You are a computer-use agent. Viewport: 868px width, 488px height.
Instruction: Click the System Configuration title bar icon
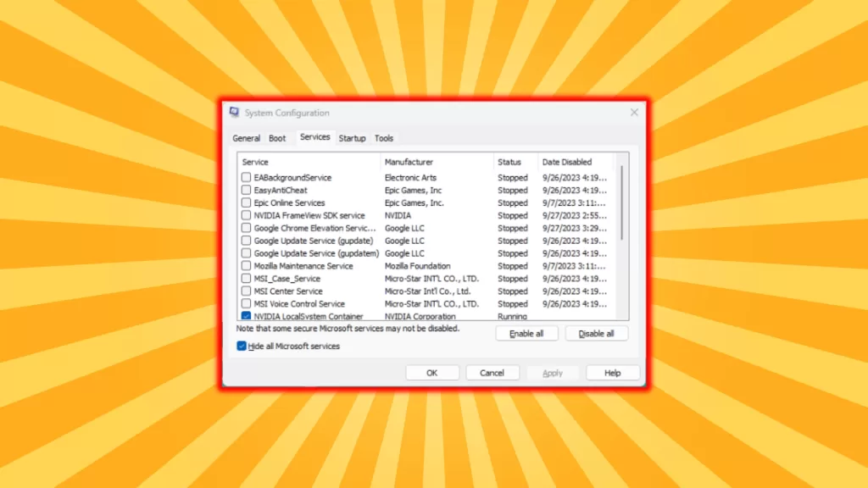[x=234, y=113]
